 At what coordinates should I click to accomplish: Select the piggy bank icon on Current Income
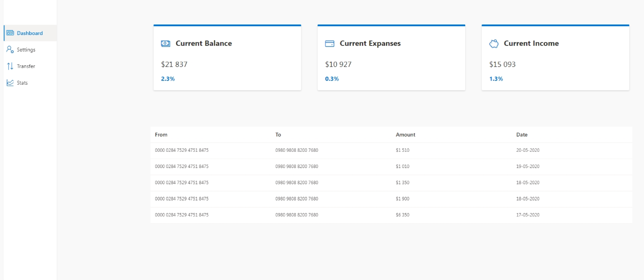point(493,43)
